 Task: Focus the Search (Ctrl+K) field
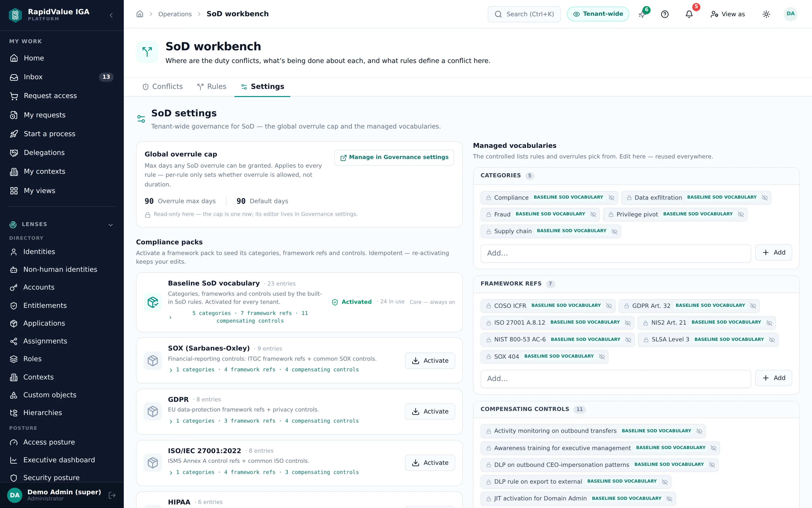coord(524,14)
